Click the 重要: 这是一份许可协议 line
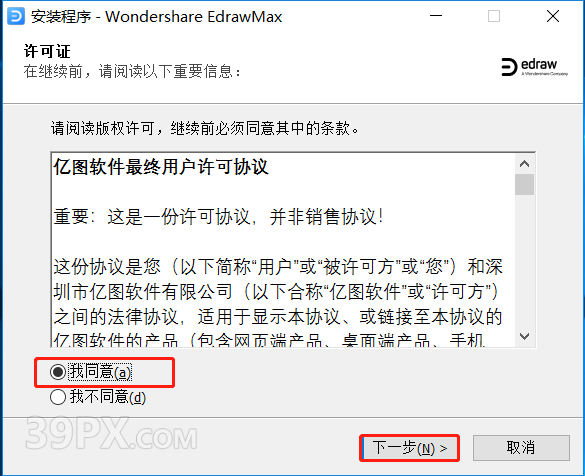Viewport: 585px width, 476px height. pos(219,217)
